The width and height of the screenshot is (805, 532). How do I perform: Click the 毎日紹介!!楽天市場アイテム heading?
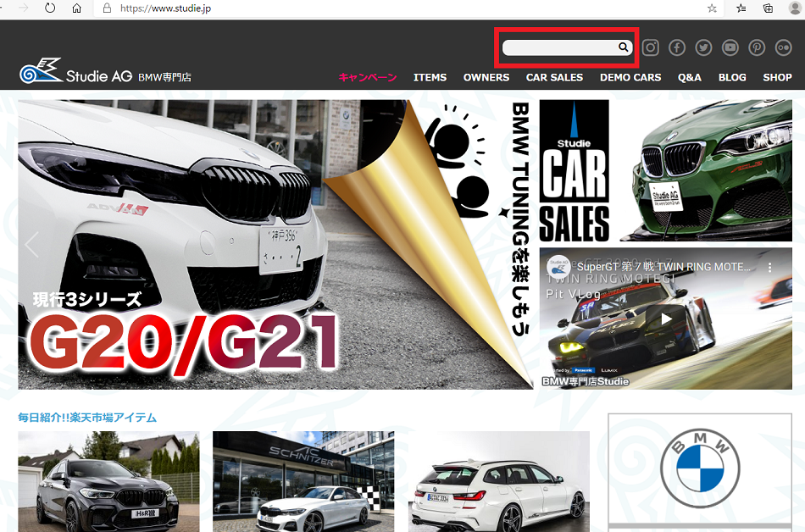87,418
